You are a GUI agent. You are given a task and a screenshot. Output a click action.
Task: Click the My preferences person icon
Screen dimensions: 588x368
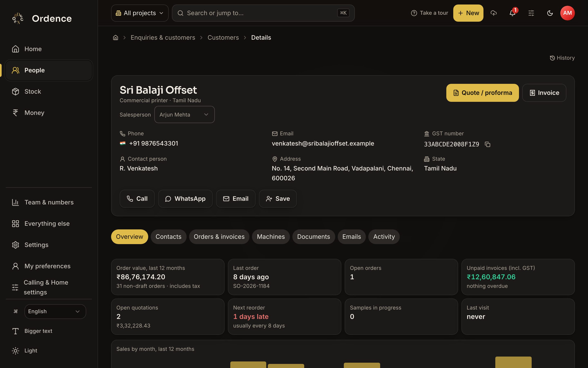tap(16, 266)
